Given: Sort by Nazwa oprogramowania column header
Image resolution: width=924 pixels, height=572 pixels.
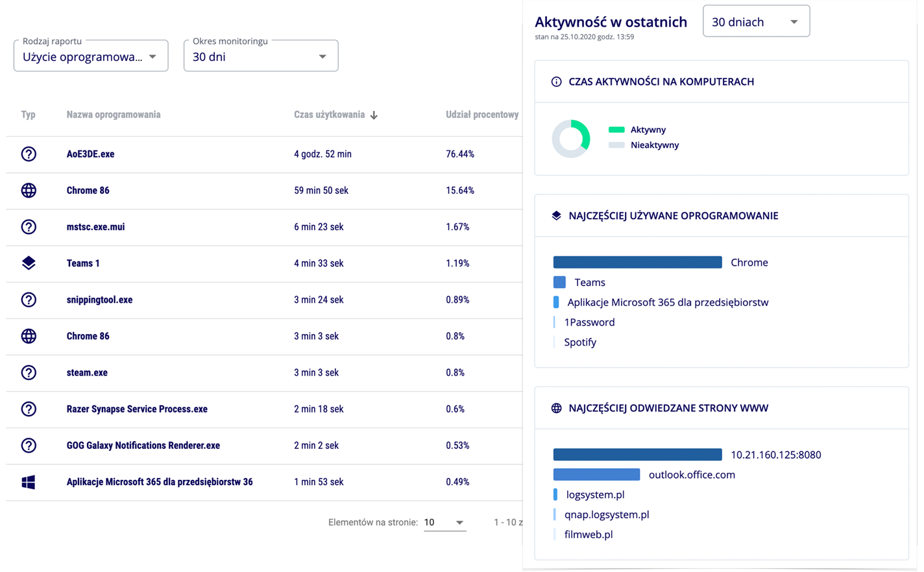Looking at the screenshot, I should (x=114, y=115).
